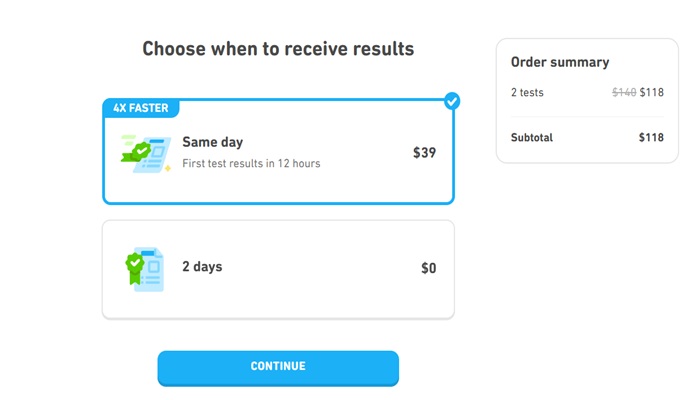Click the Subtotal $118 amount
The width and height of the screenshot is (700, 400).
click(651, 137)
